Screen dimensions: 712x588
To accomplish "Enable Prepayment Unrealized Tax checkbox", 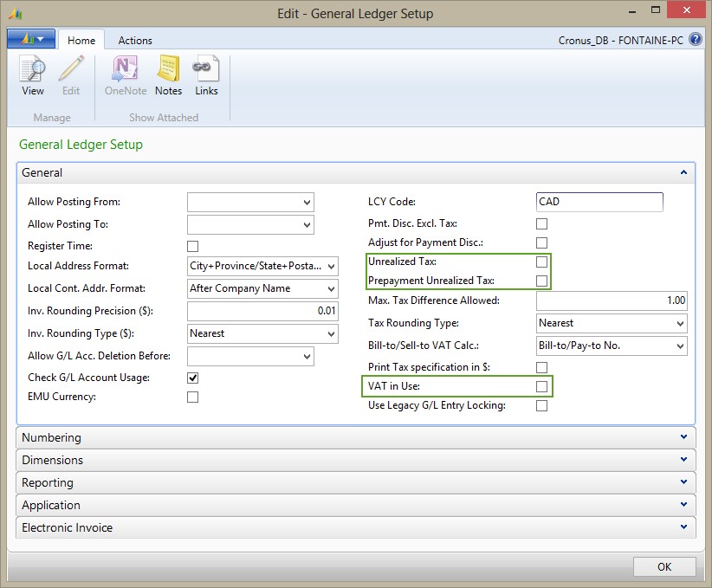I will (541, 281).
